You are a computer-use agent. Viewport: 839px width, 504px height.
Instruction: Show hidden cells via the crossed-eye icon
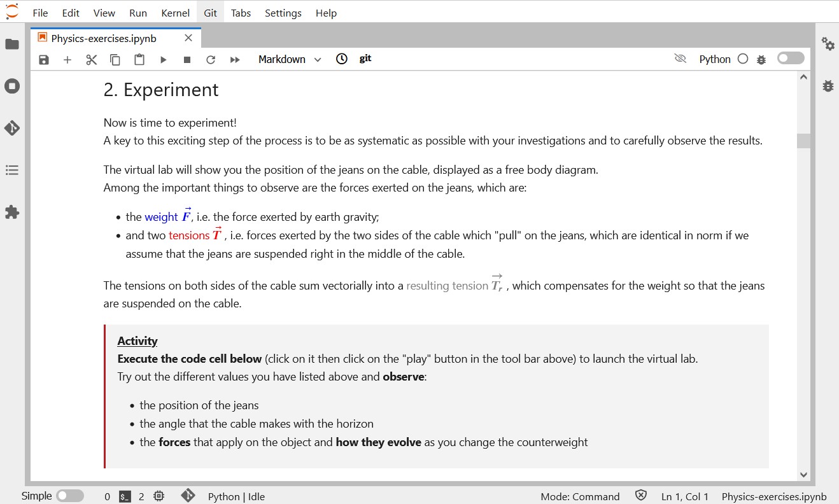(680, 59)
